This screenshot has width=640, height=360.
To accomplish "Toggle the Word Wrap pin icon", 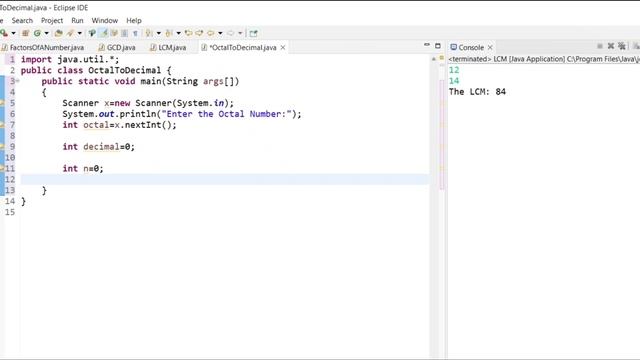I will pyautogui.click(x=92, y=33).
